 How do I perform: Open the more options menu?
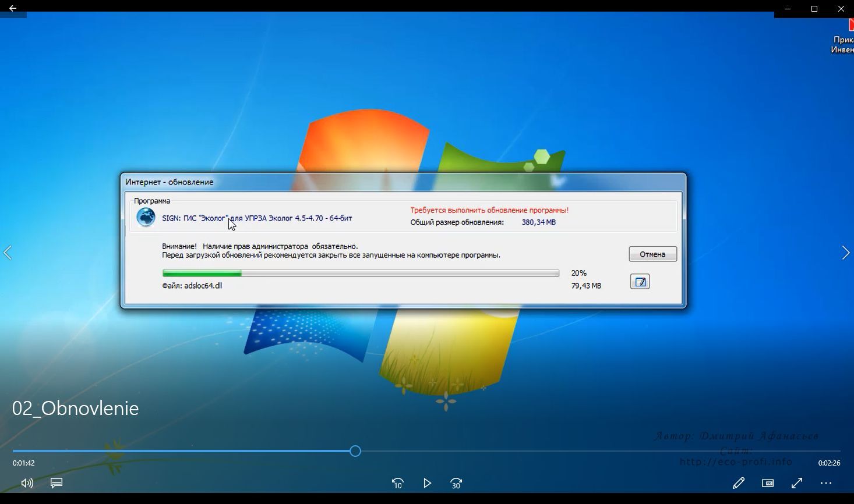click(826, 483)
